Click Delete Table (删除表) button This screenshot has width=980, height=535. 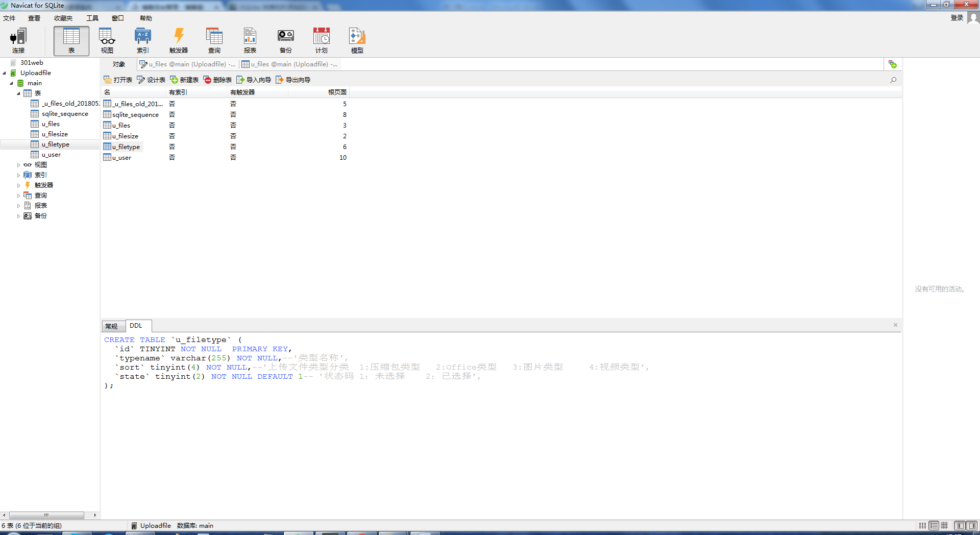(217, 80)
